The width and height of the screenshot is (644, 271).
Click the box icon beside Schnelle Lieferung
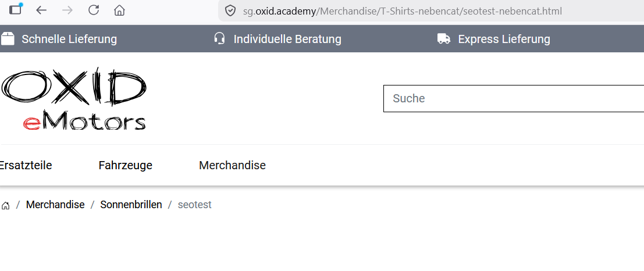point(8,39)
